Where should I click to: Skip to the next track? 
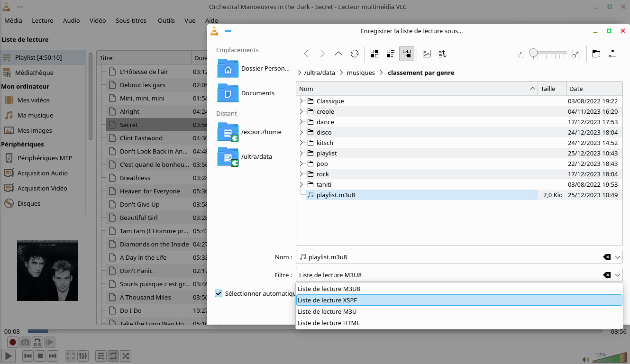[x=53, y=355]
